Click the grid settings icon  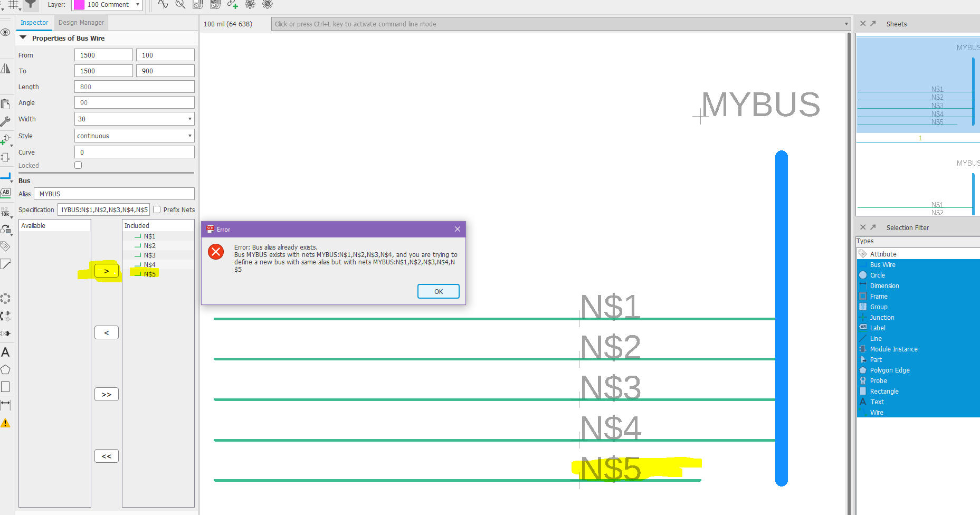pyautogui.click(x=14, y=4)
